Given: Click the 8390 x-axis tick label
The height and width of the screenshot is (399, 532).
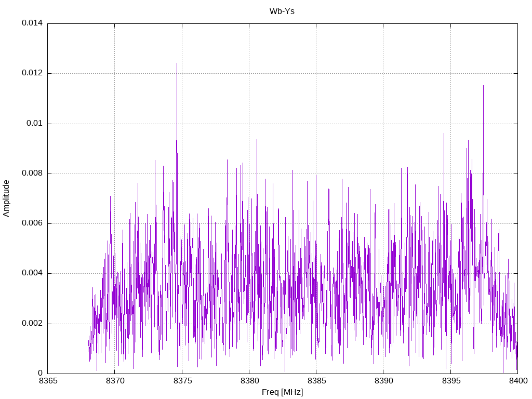Looking at the screenshot, I should pos(384,381).
